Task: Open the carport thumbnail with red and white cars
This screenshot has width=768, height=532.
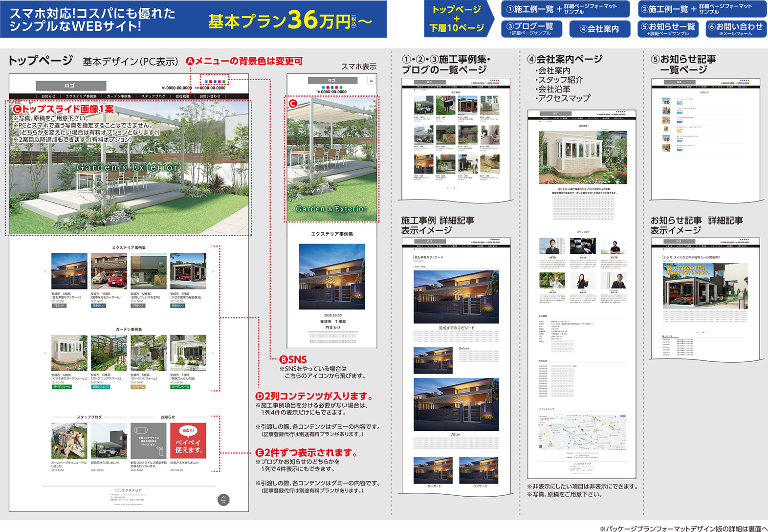Action: coord(109,271)
